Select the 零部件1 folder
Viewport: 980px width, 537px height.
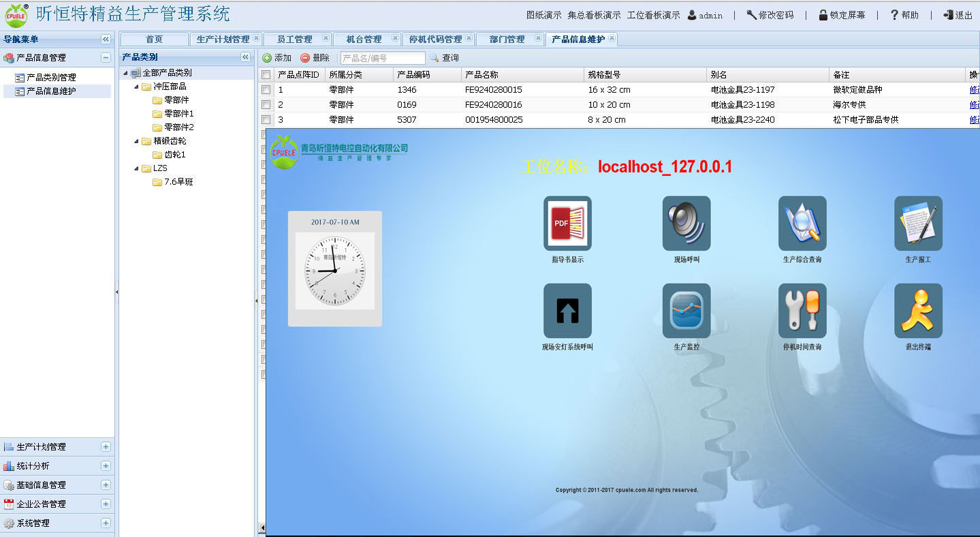click(x=178, y=114)
